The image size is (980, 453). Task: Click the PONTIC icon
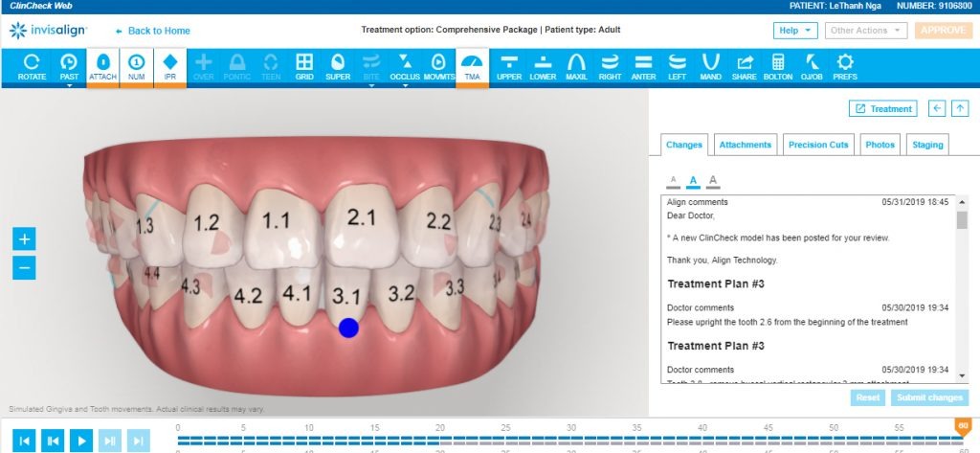pos(237,67)
